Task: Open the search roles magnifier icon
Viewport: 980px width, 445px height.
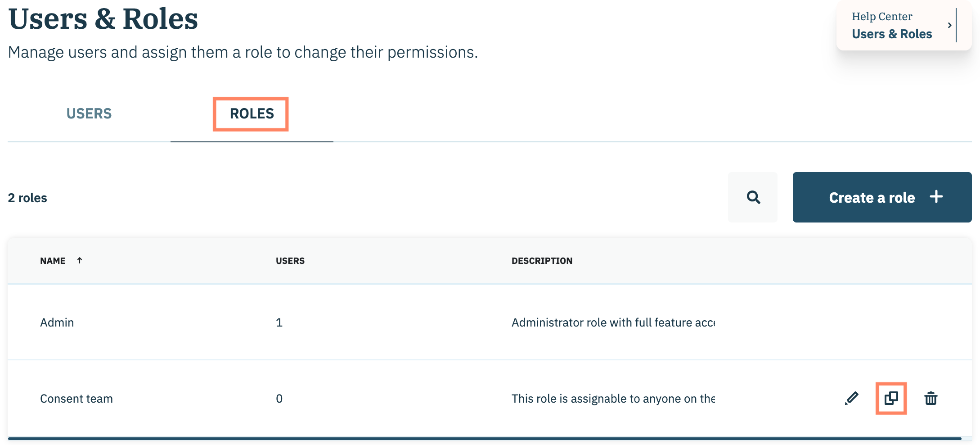Action: [753, 197]
